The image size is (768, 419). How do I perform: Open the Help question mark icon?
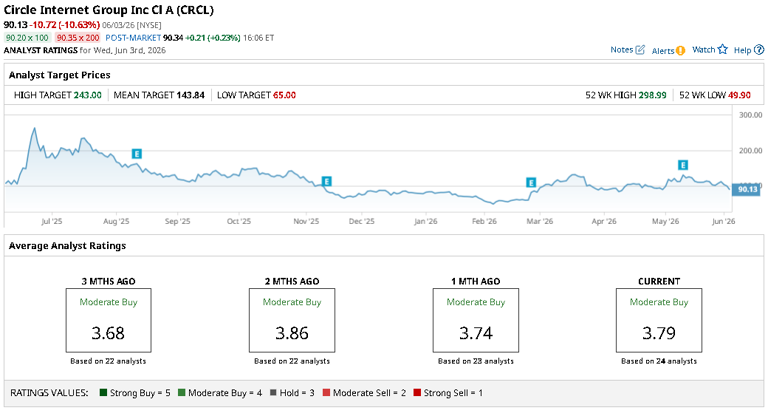[759, 49]
